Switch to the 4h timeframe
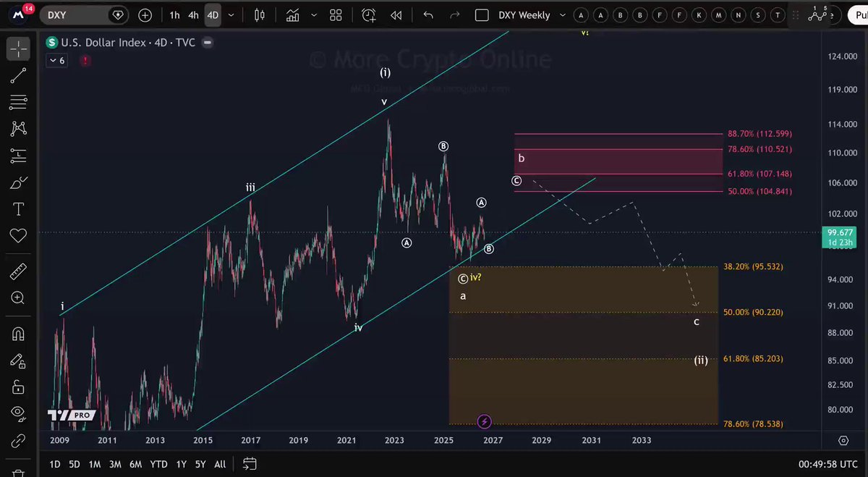Image resolution: width=868 pixels, height=477 pixels. [x=193, y=14]
